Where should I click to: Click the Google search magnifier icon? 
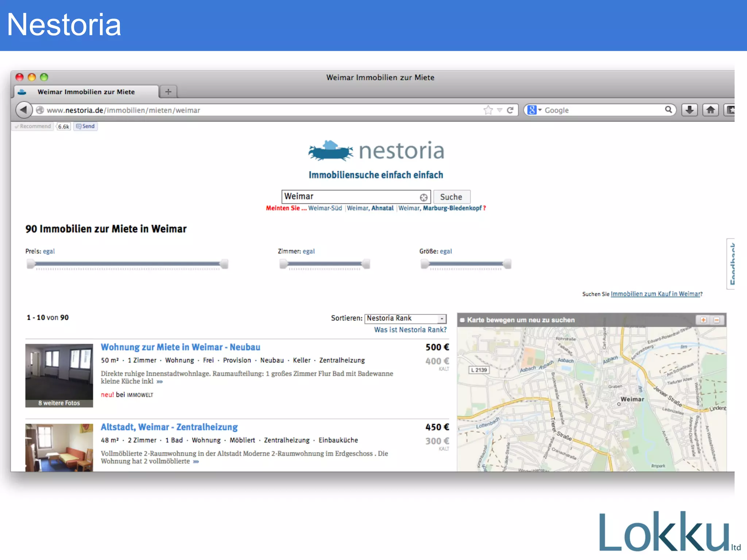668,109
